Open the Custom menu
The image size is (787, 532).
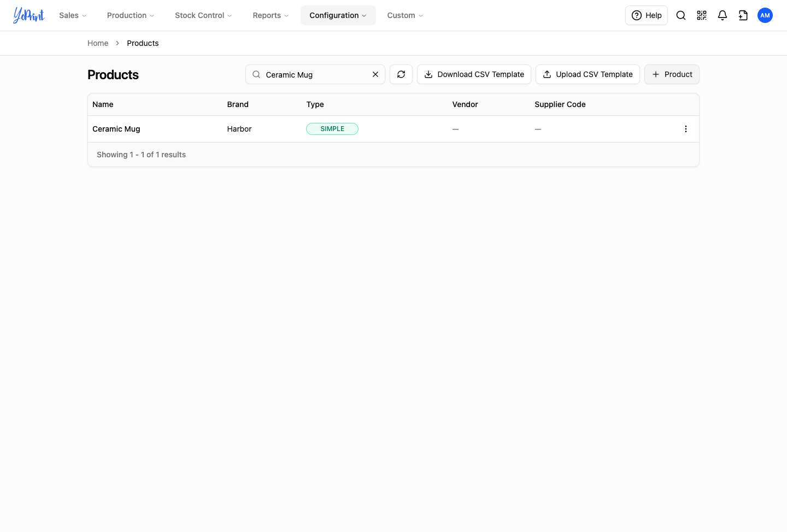pyautogui.click(x=405, y=15)
